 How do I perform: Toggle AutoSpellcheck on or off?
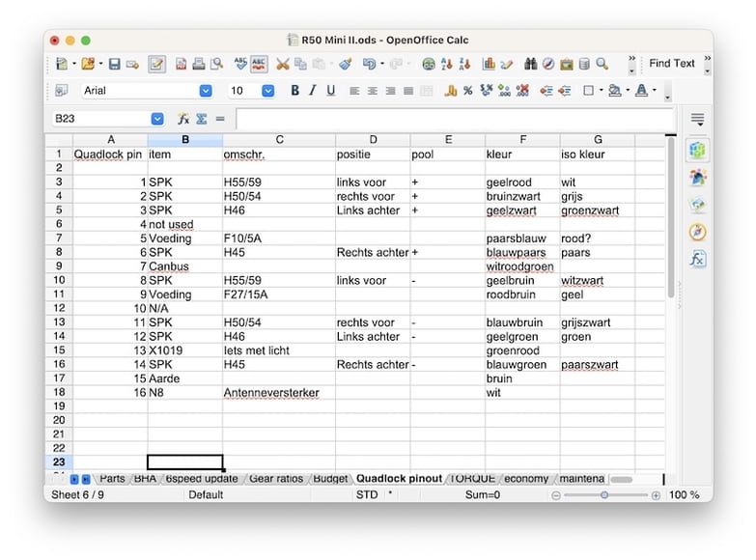[259, 65]
